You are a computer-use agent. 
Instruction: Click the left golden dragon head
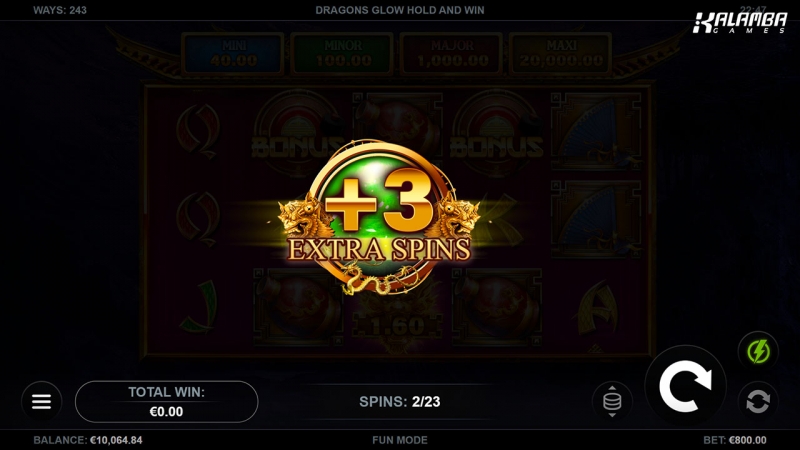coord(302,217)
